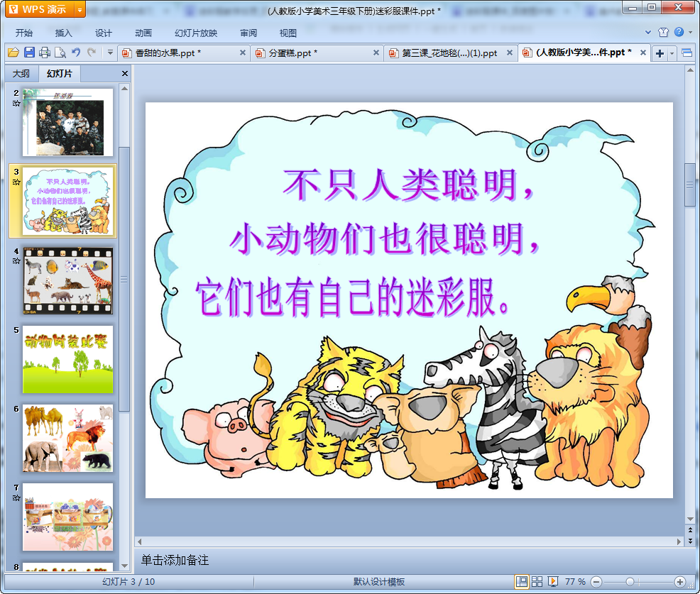Screen dimensions: 700x594
Task: Click animation star icon under slide 4 number
Action: pos(16,261)
